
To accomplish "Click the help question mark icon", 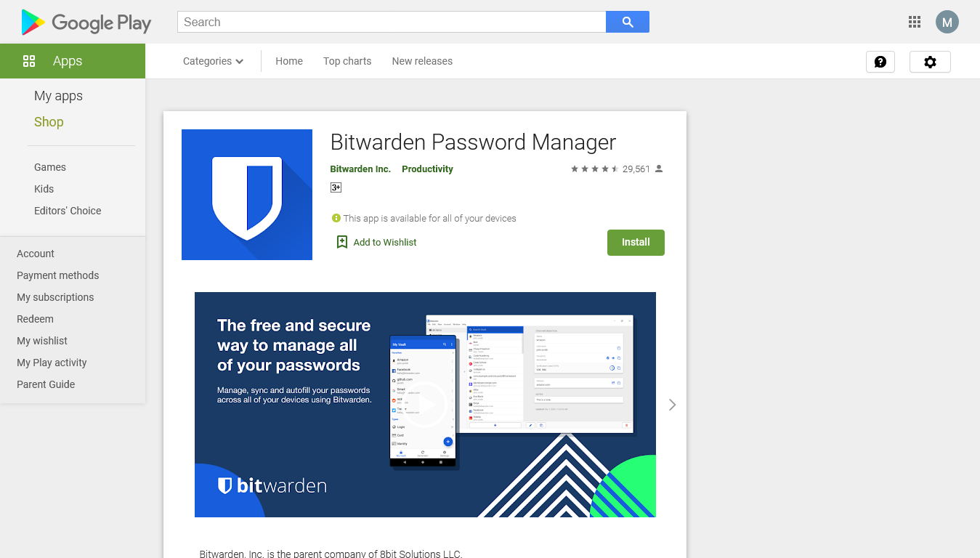I will [880, 62].
